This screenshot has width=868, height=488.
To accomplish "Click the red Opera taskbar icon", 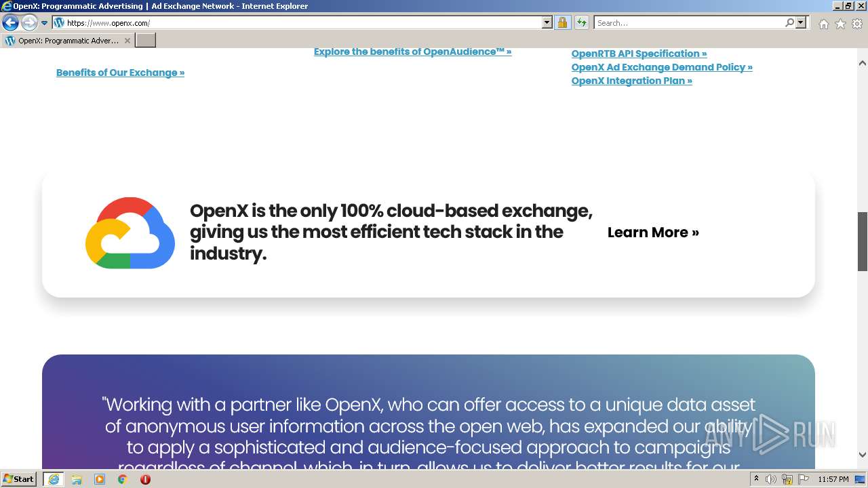I will (145, 479).
